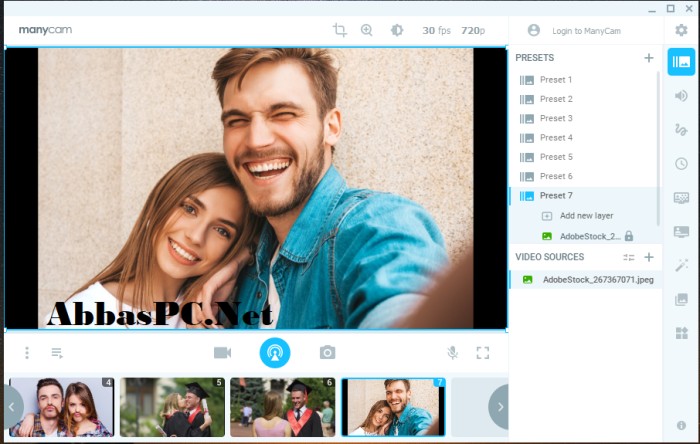700x444 pixels.
Task: Open the playlist icon below preview
Action: (57, 353)
